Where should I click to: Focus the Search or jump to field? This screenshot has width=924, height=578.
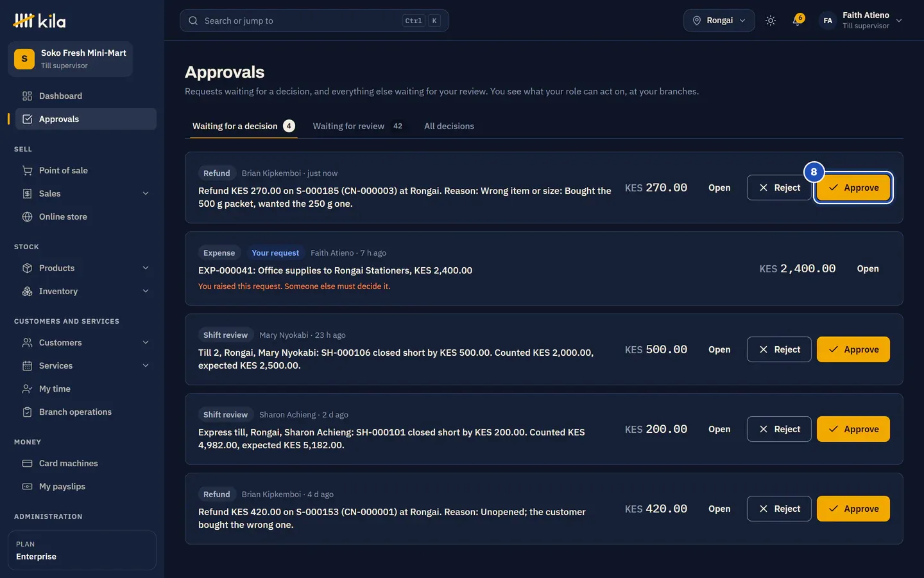click(x=314, y=21)
